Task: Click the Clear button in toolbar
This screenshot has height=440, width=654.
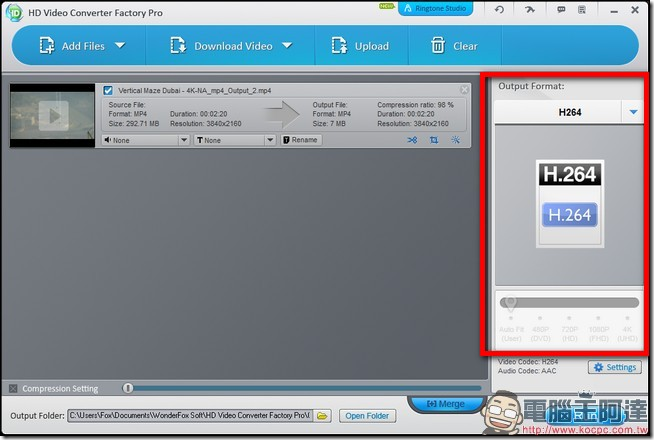Action: (x=454, y=46)
